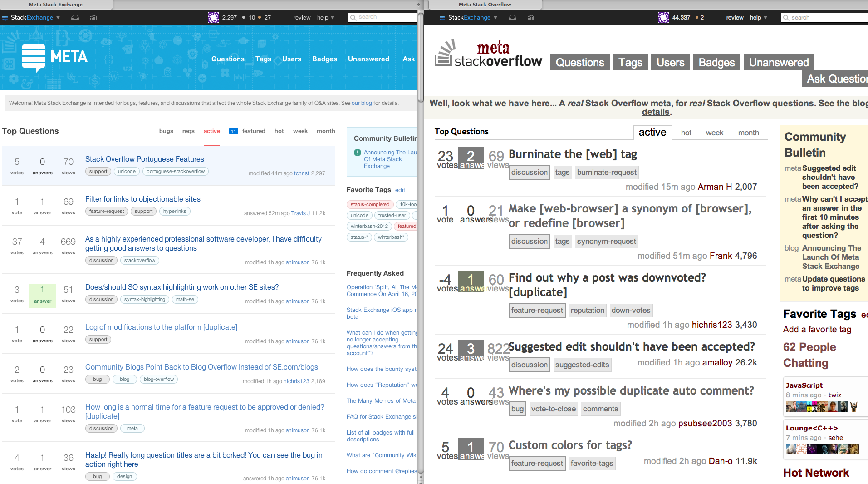Click JavaScript chat room avatars
This screenshot has height=484, width=868.
coord(822,407)
